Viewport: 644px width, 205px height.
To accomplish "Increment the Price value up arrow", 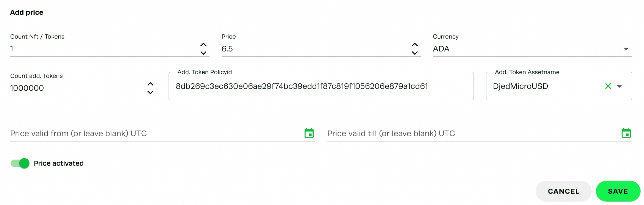I will coord(415,45).
